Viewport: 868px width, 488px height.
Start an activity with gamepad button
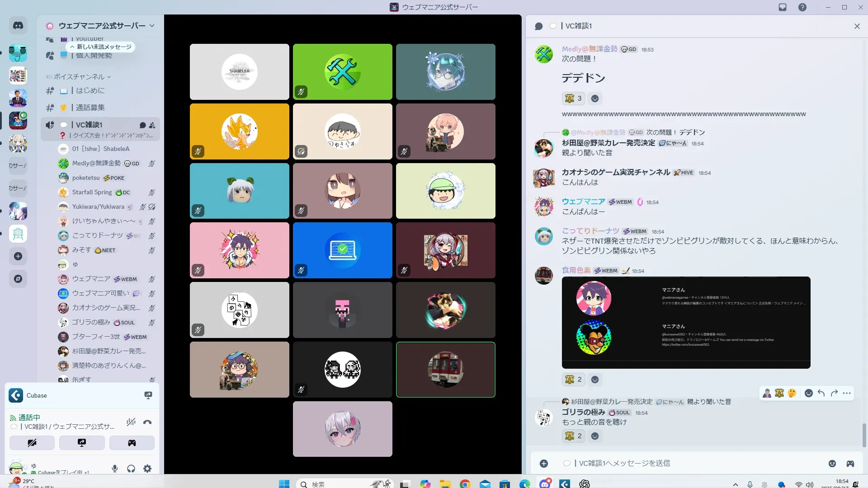(x=132, y=443)
